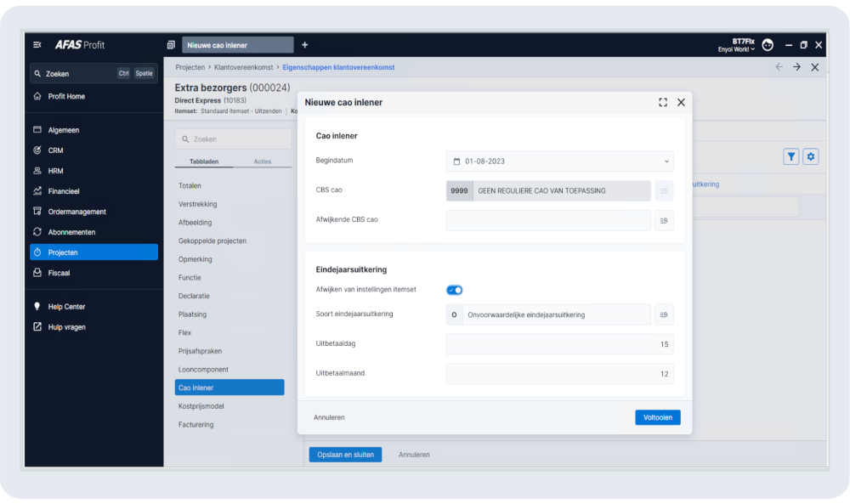Click the Uitbetaaldag field
850x504 pixels.
559,344
